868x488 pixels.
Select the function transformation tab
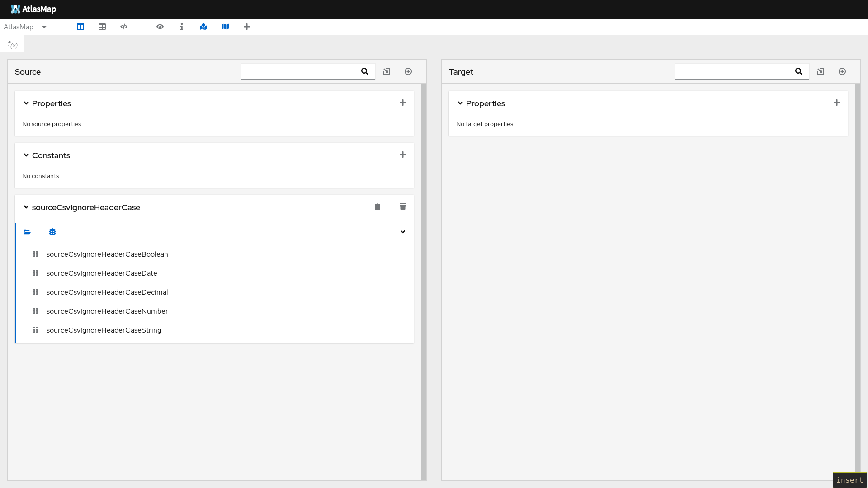(x=12, y=43)
